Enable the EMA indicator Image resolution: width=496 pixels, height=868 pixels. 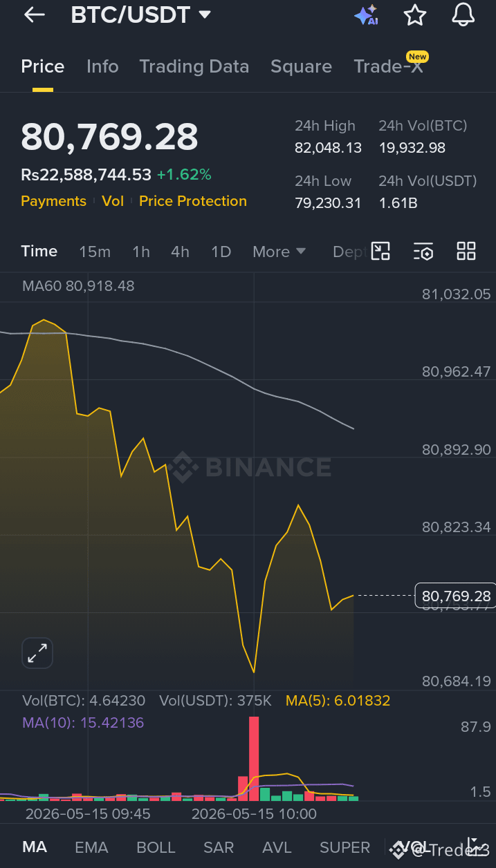(91, 847)
